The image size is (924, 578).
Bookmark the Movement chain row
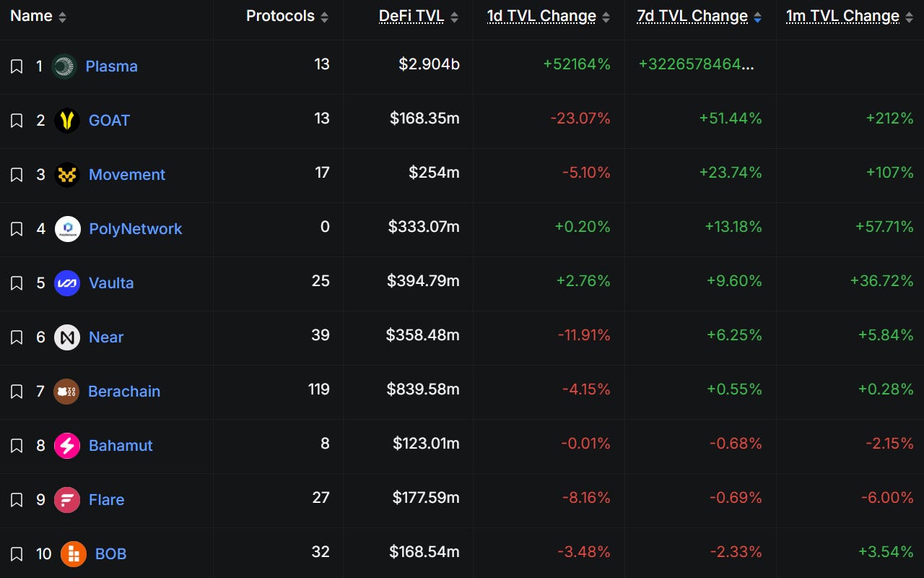point(17,175)
